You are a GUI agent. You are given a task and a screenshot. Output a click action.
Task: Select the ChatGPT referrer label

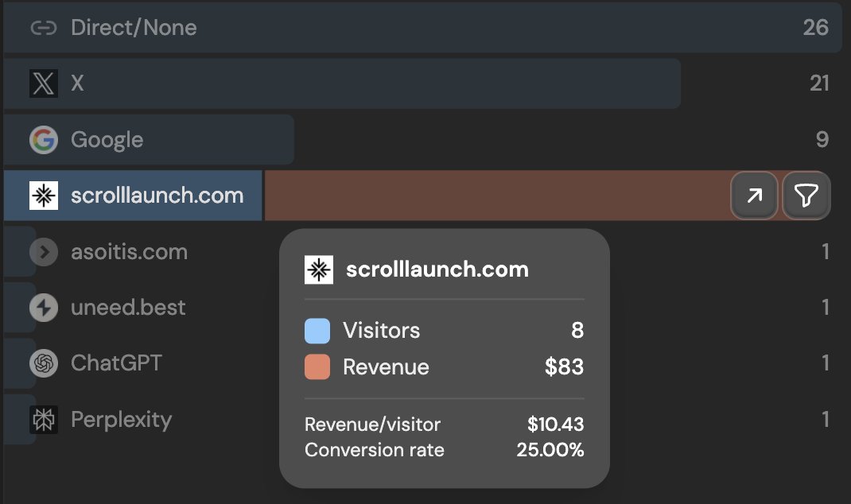[x=116, y=363]
